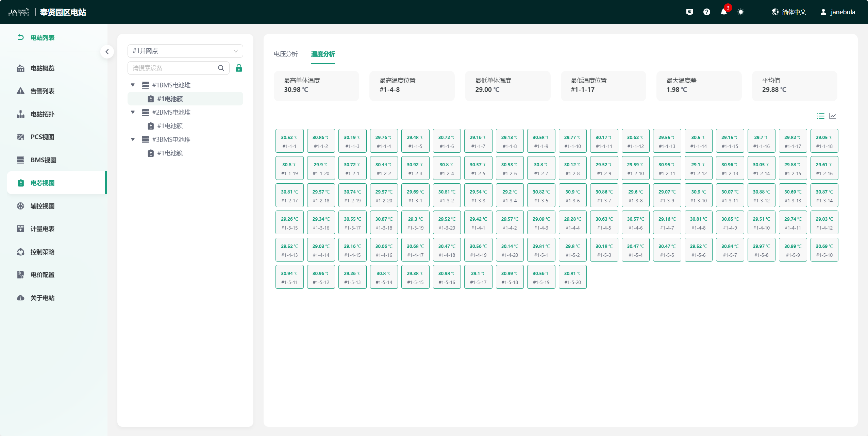This screenshot has height=436, width=868.
Task: Switch to list view icon
Action: [x=820, y=116]
